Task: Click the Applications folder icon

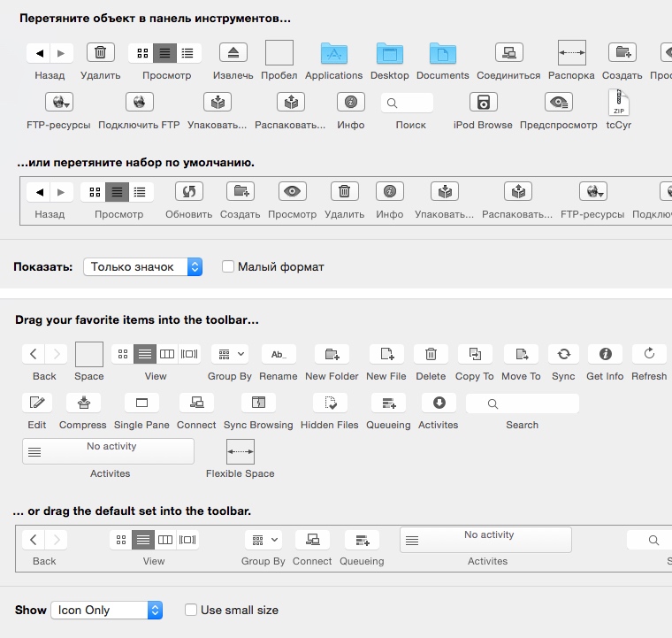Action: 334,53
